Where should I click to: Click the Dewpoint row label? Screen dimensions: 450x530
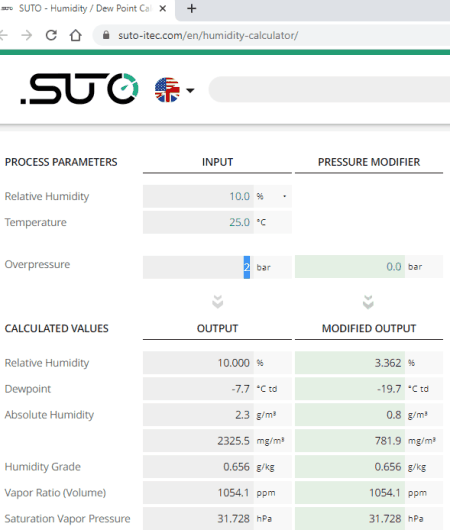click(28, 389)
